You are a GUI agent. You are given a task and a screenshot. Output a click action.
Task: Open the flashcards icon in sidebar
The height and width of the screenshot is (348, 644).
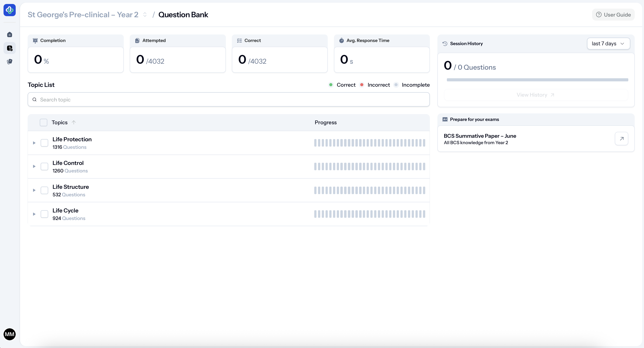click(10, 61)
